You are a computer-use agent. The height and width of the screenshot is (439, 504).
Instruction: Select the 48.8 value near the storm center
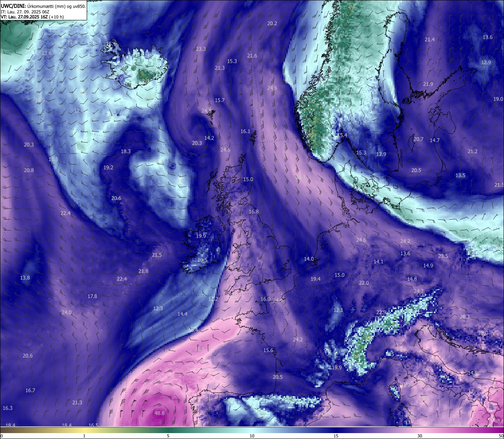click(159, 413)
